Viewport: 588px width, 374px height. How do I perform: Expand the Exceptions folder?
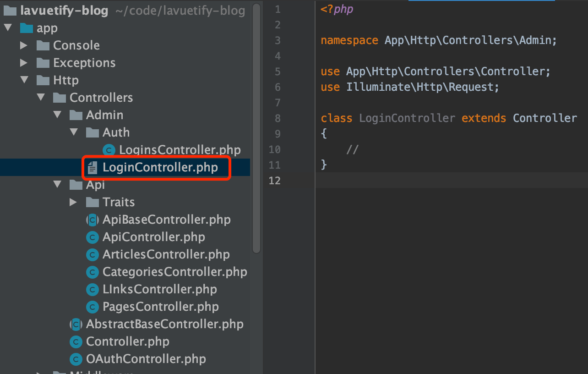(x=24, y=62)
